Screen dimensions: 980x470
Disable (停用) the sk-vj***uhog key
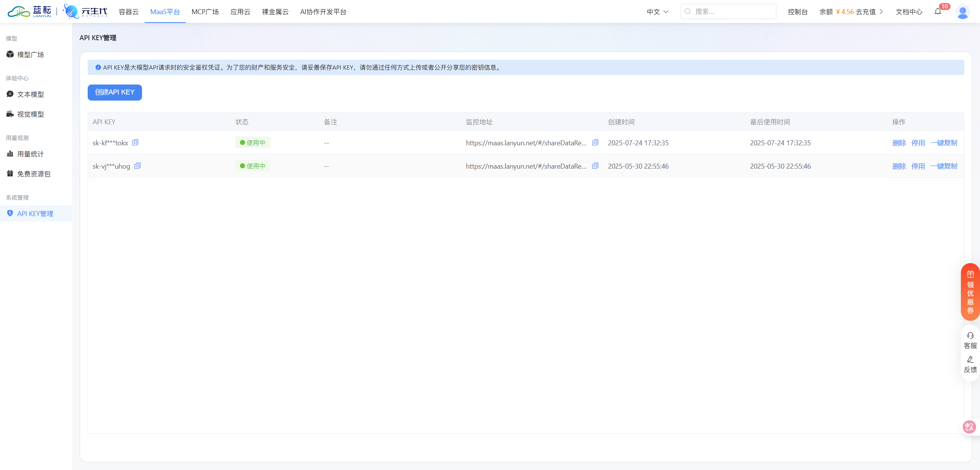pos(918,166)
